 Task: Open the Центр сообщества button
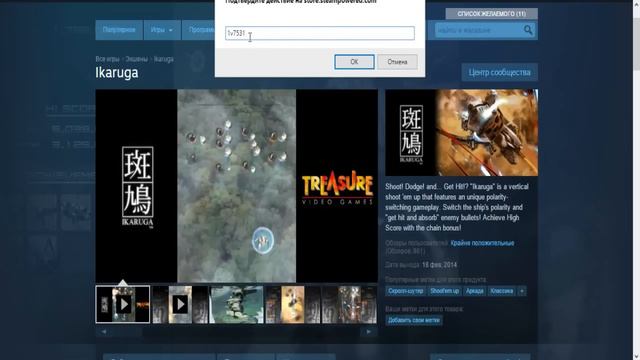click(x=500, y=72)
